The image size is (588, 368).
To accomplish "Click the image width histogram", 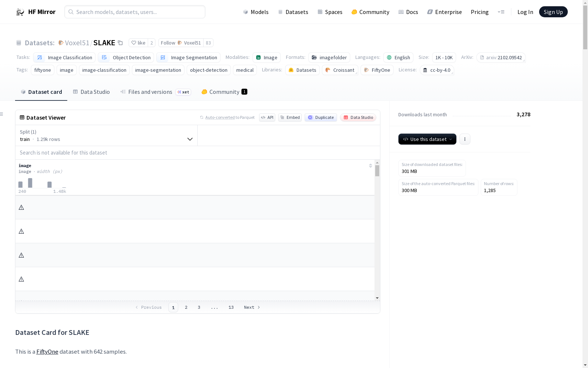I will coord(42,183).
